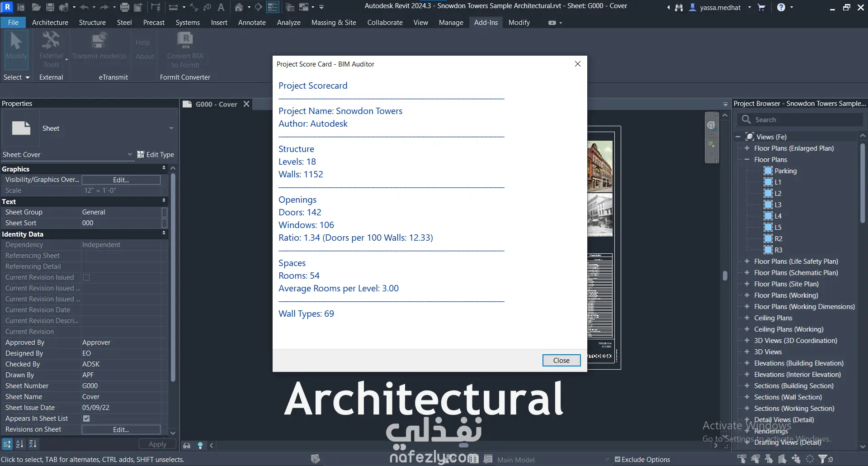The image size is (868, 466).
Task: Click the yassa.medhat account name
Action: coord(720,8)
